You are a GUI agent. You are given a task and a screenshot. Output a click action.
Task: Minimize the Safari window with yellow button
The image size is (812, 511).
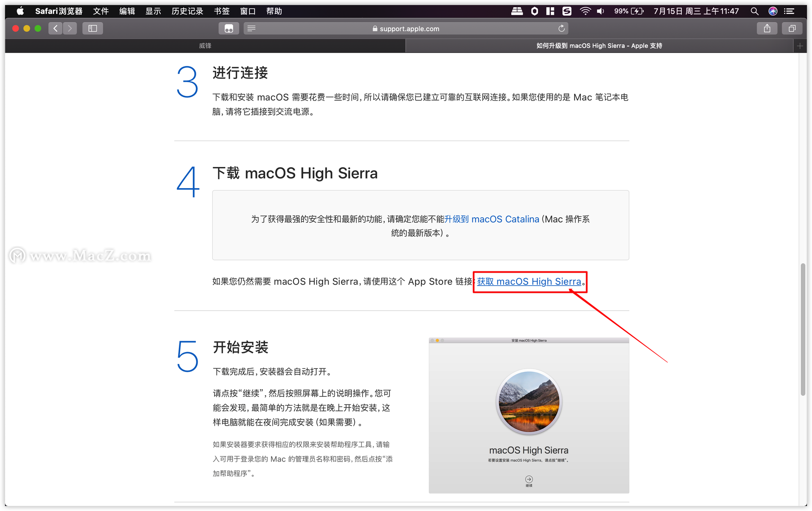[x=27, y=28]
